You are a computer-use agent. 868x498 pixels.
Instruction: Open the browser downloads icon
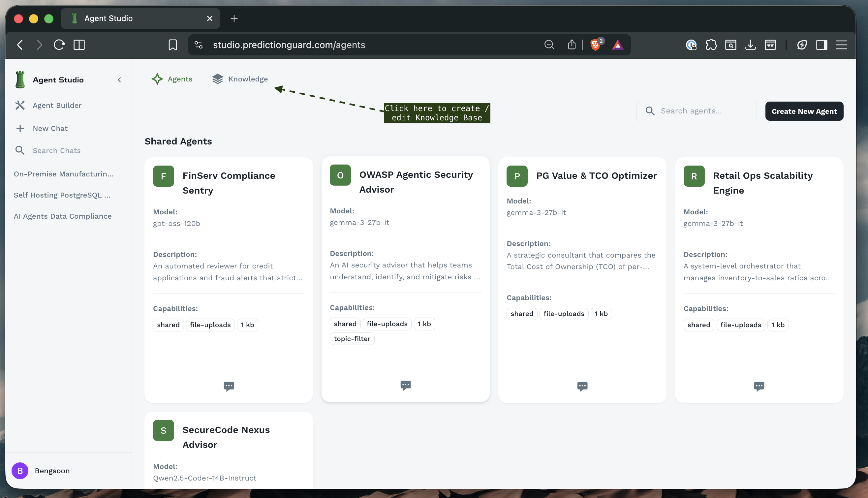tap(750, 45)
